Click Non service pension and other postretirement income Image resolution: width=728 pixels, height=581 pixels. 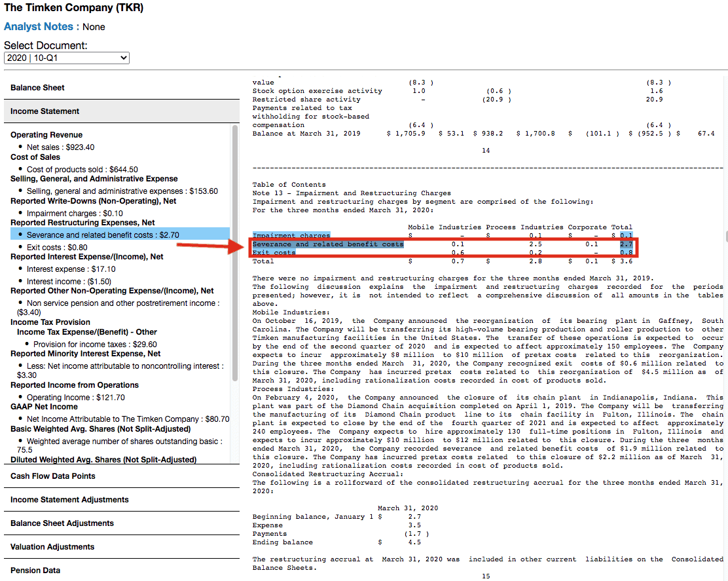118,307
